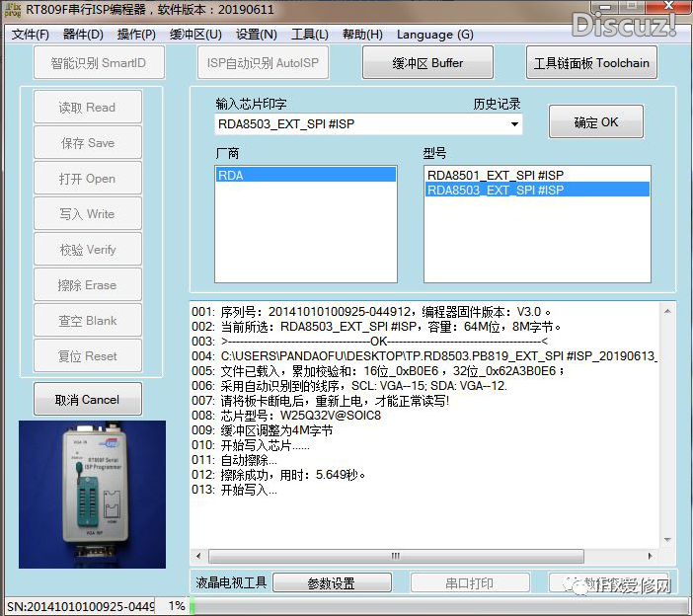Click log line 012 擦除成功 text
This screenshot has width=693, height=616.
pyautogui.click(x=278, y=475)
